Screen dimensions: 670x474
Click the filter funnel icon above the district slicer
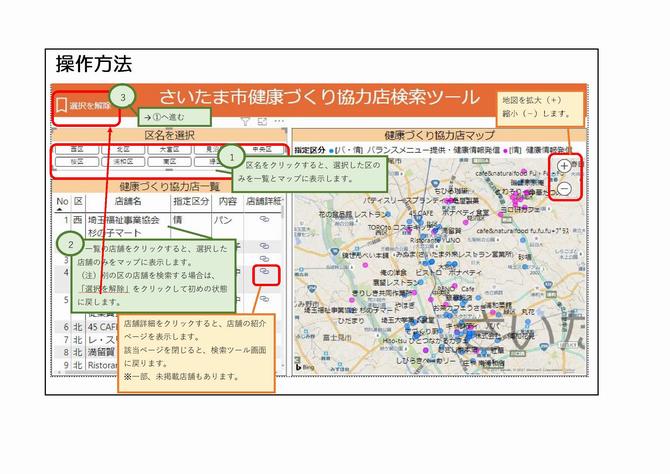245,121
